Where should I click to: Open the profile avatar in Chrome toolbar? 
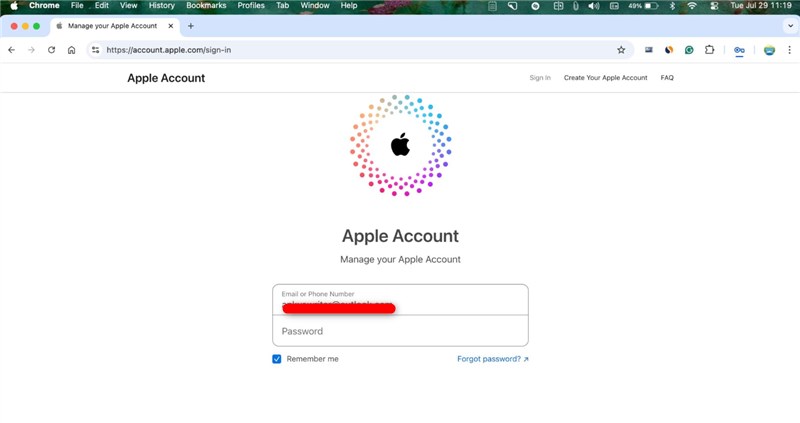click(769, 50)
